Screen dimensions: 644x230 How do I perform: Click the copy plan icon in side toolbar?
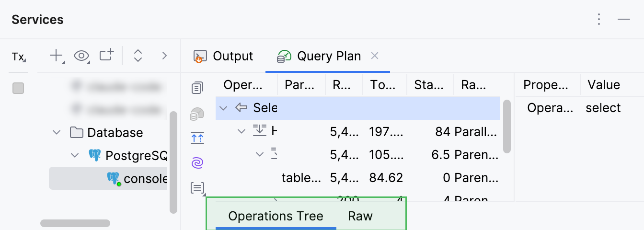[197, 88]
